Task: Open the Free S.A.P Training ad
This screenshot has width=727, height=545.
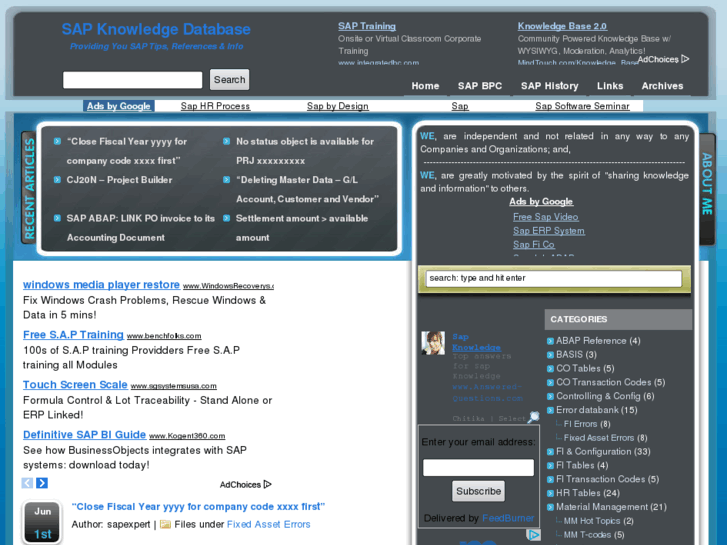Action: tap(73, 335)
